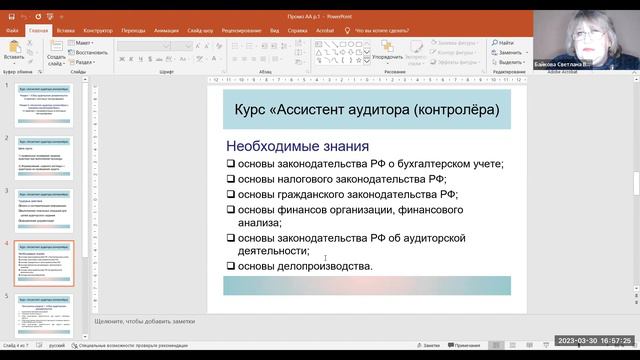Click the notes area 'Щелкните, чтобы добавить заметки'

click(x=145, y=322)
